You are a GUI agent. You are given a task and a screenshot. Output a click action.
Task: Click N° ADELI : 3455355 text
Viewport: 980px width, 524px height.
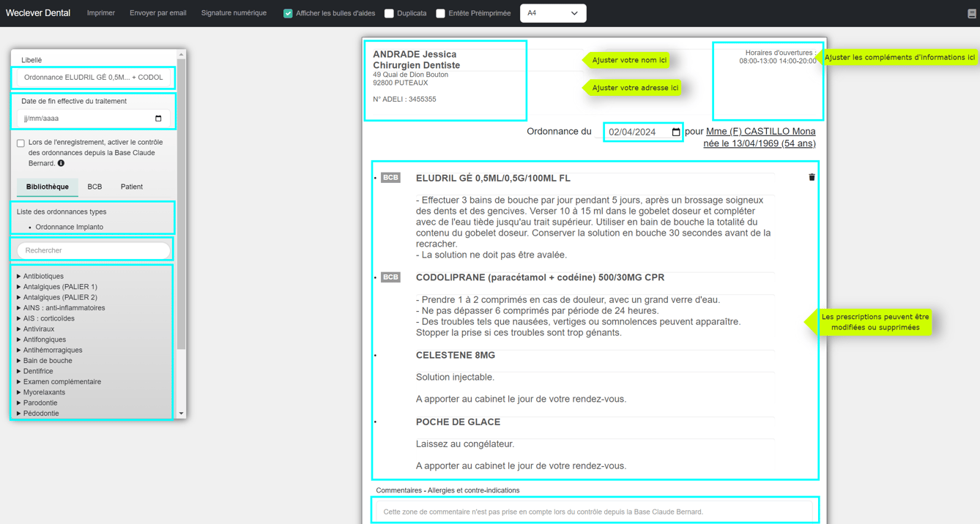404,100
